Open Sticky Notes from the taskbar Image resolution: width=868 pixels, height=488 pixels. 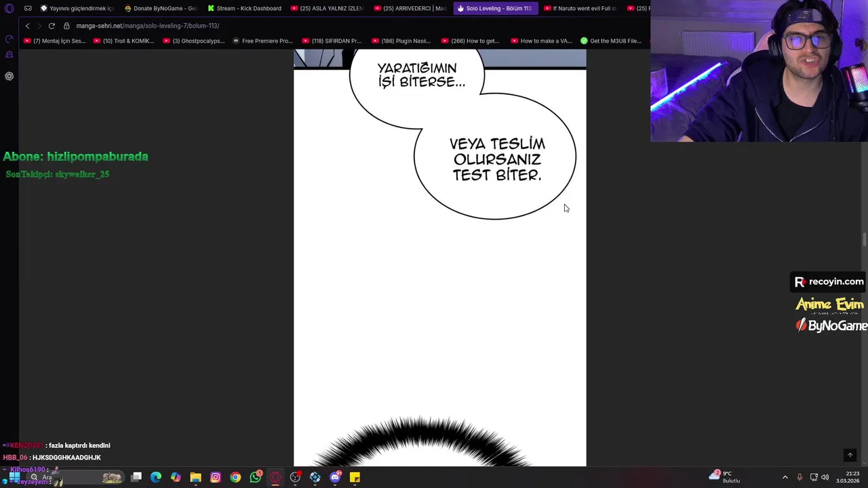[x=355, y=477]
